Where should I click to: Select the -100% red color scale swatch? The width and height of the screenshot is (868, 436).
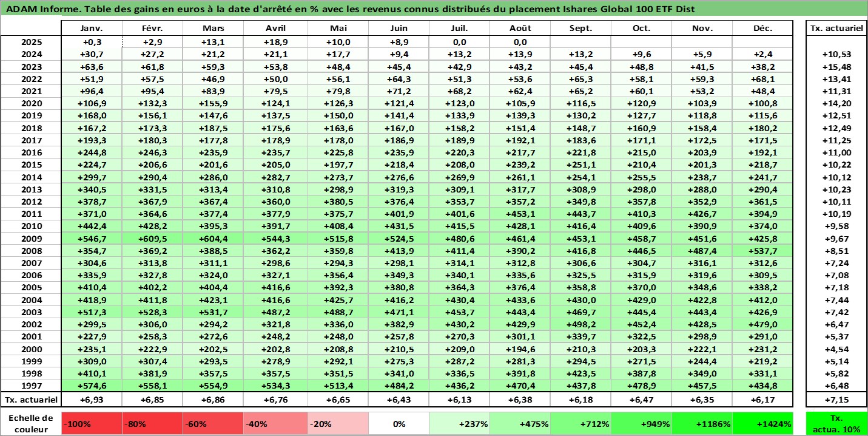pyautogui.click(x=92, y=424)
